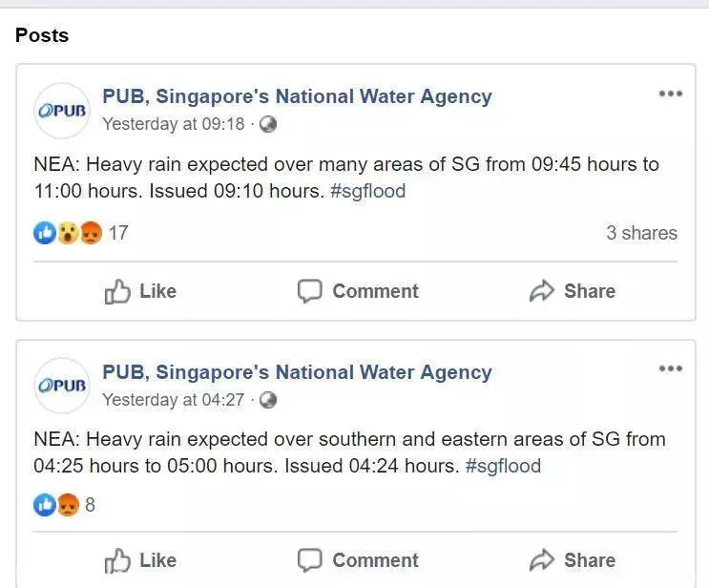Open the #sgflood hashtag in first post
This screenshot has width=709, height=588.
tap(368, 191)
